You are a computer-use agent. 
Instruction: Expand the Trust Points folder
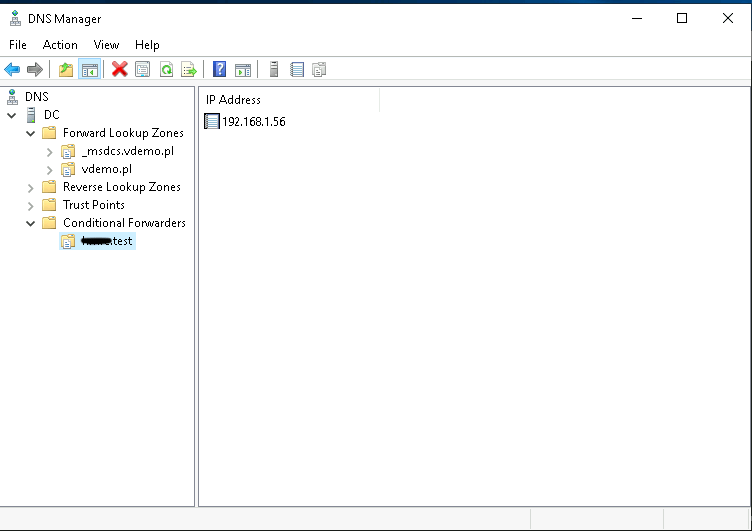pos(31,205)
